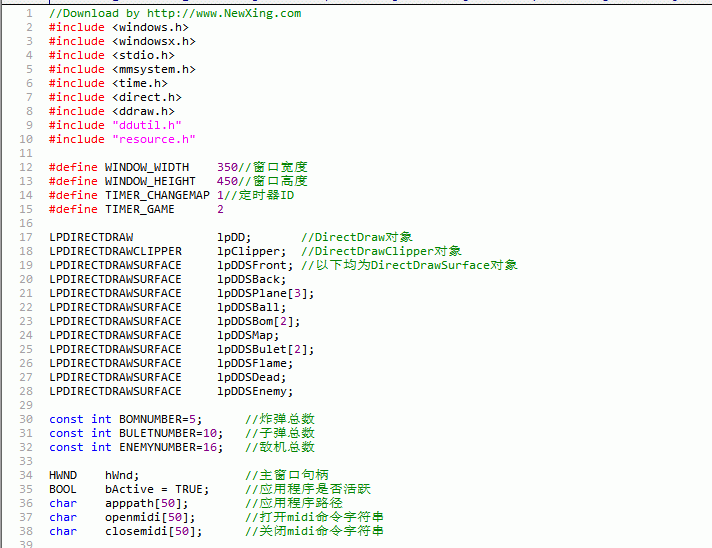Click the 窗口高度 comment
The height and width of the screenshot is (548, 712).
(x=273, y=182)
